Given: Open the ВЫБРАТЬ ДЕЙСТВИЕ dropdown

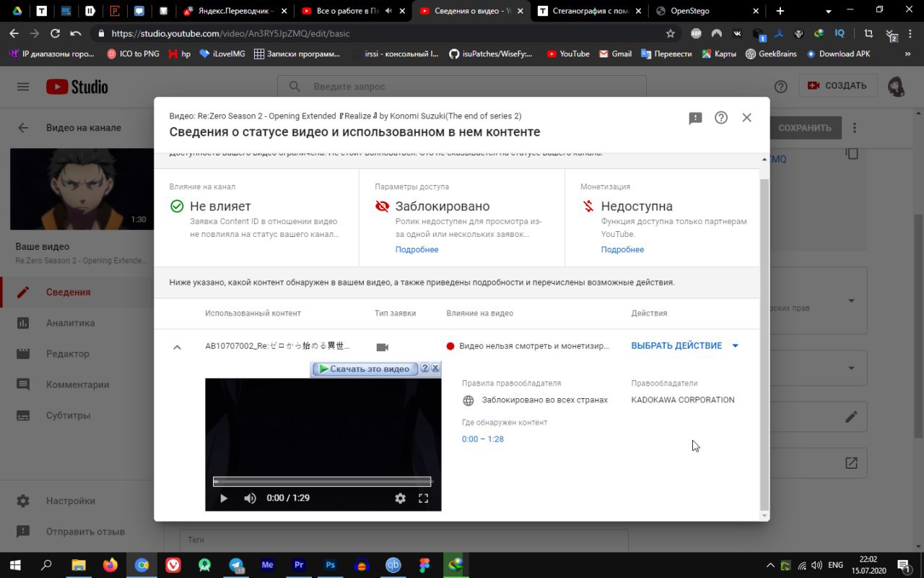Looking at the screenshot, I should [685, 346].
